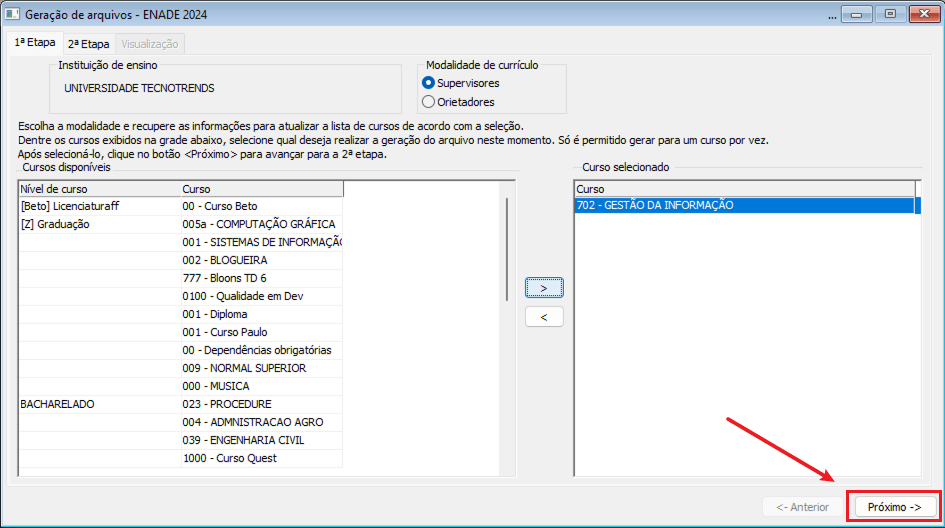Select the 777 - Bloons TD 6 course
The height and width of the screenshot is (528, 945).
[x=262, y=278]
